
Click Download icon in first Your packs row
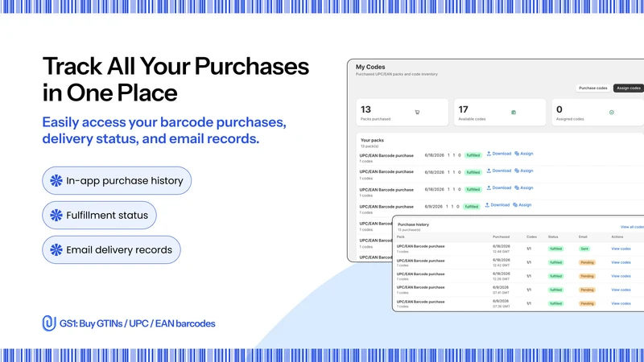(489, 154)
